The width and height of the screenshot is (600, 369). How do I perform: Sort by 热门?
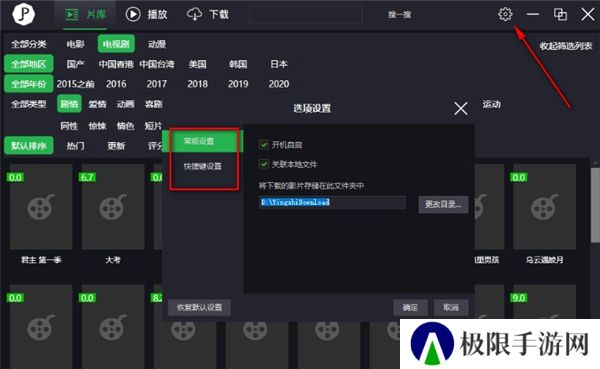[75, 145]
